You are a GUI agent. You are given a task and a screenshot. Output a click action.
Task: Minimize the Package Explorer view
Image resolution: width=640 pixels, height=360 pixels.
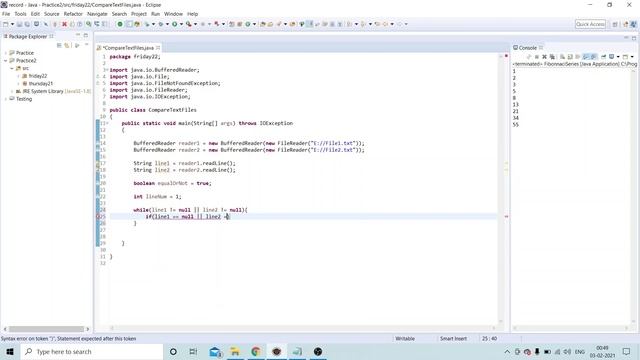(x=78, y=36)
